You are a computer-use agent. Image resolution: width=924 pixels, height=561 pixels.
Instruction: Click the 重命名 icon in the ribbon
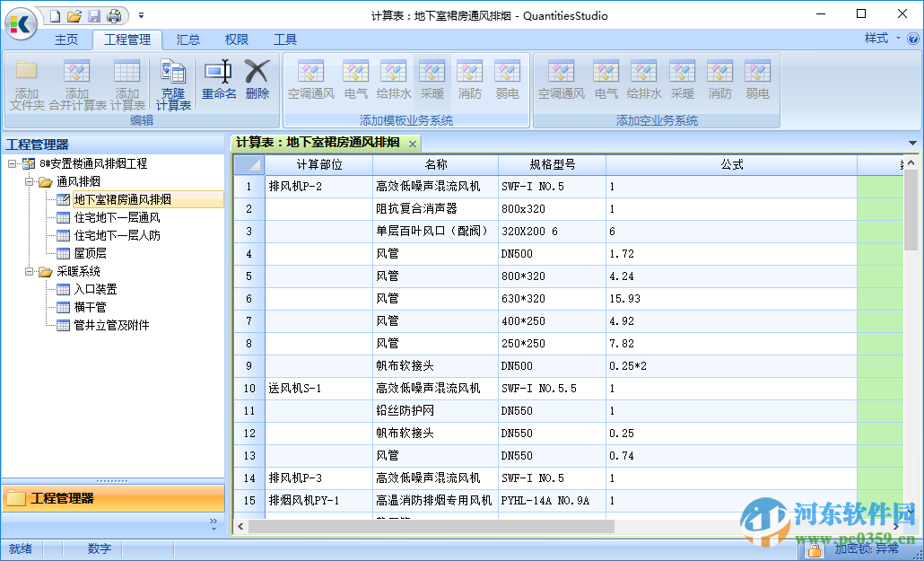click(x=219, y=81)
